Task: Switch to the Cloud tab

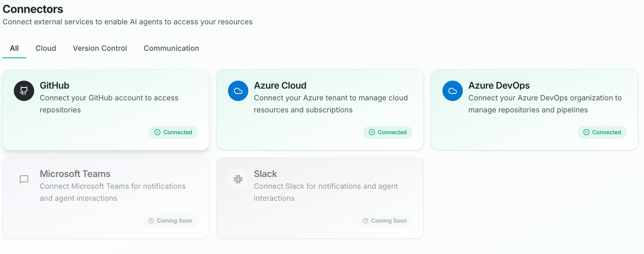Action: (46, 48)
